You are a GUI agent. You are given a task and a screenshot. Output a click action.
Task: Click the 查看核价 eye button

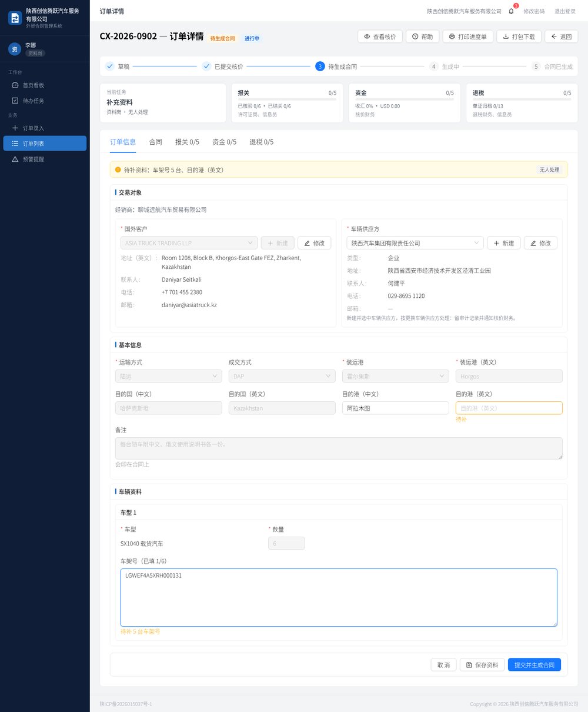380,36
